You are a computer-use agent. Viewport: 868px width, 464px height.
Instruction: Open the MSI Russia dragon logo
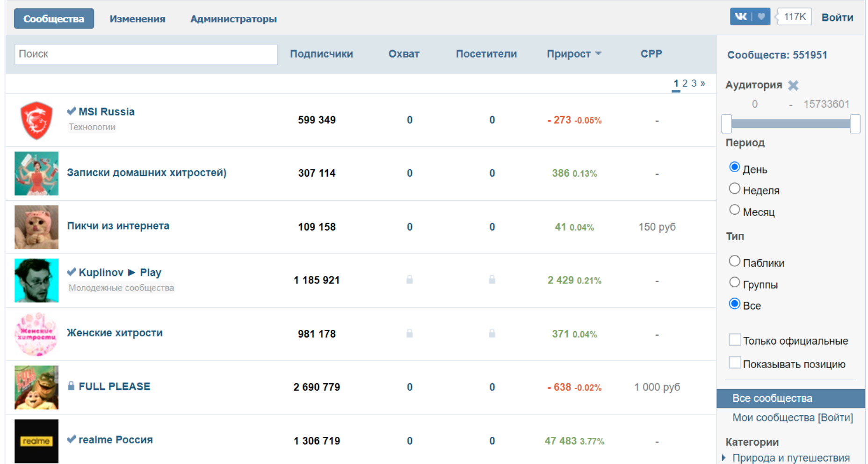click(36, 120)
